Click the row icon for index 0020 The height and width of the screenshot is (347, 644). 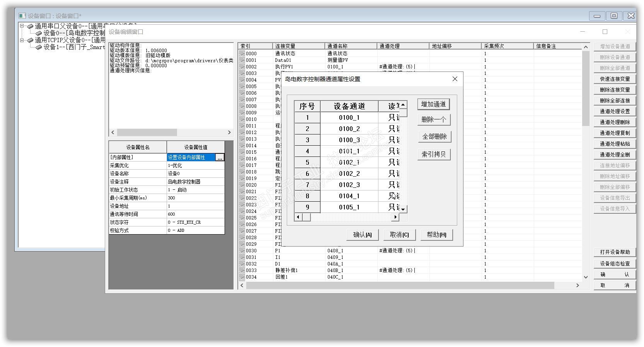[x=242, y=185]
